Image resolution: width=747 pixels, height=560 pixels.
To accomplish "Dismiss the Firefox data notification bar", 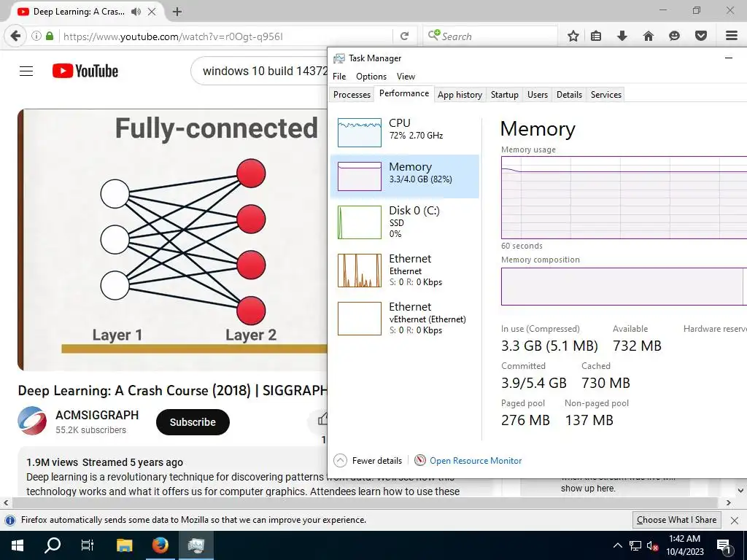I will 735,521.
